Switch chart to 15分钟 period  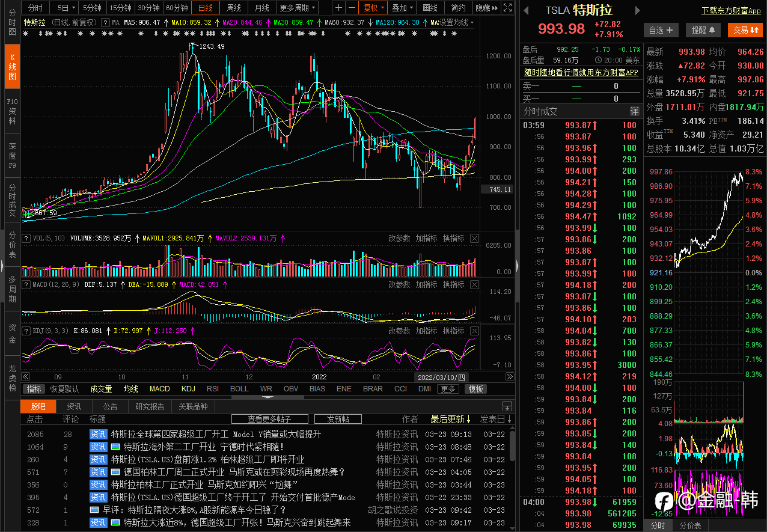point(120,8)
